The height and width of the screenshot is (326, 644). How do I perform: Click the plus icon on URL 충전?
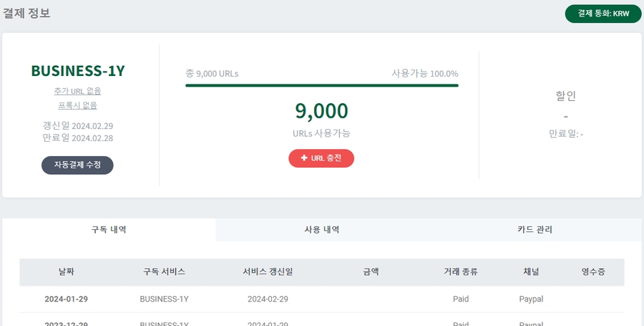pos(304,158)
